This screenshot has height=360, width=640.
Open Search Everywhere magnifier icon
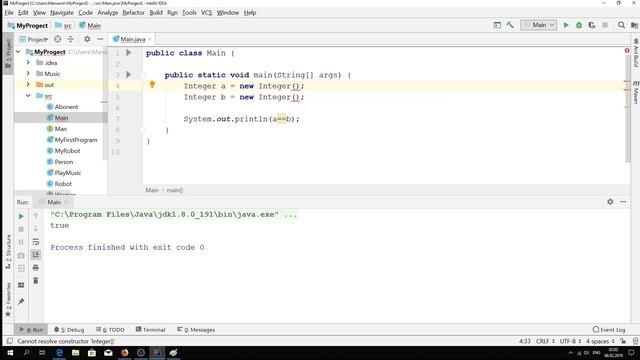point(621,25)
